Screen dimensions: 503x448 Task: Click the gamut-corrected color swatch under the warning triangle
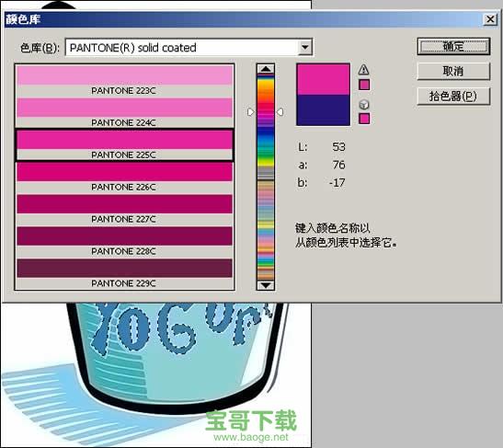pyautogui.click(x=364, y=85)
